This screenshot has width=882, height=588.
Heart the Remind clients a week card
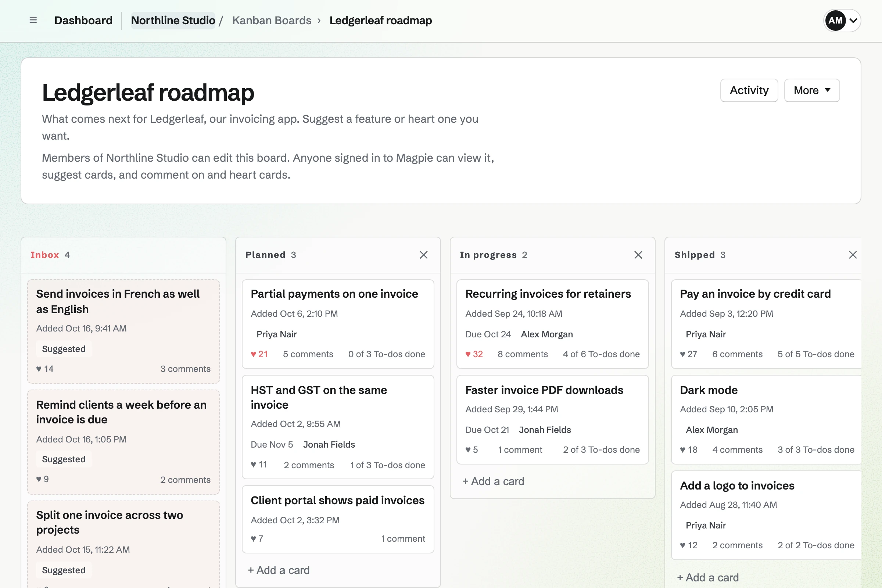(42, 479)
